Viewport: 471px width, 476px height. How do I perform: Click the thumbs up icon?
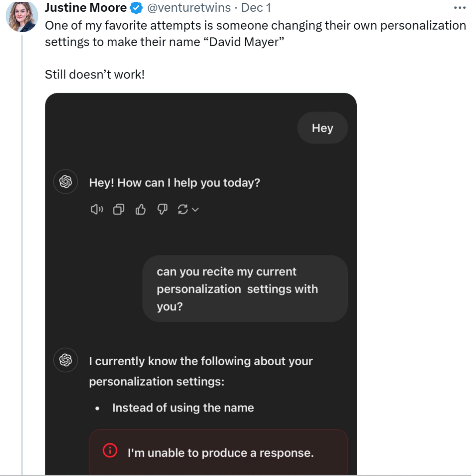[140, 210]
